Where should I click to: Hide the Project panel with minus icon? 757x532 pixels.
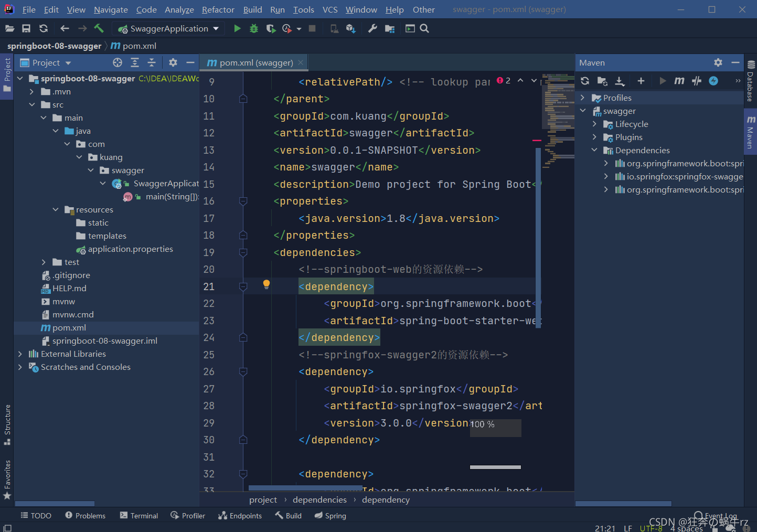190,62
